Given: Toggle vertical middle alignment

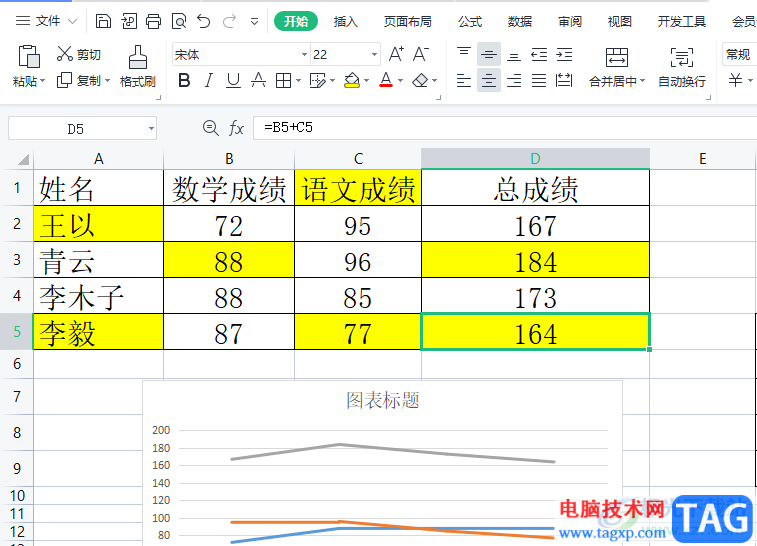Looking at the screenshot, I should click(489, 54).
